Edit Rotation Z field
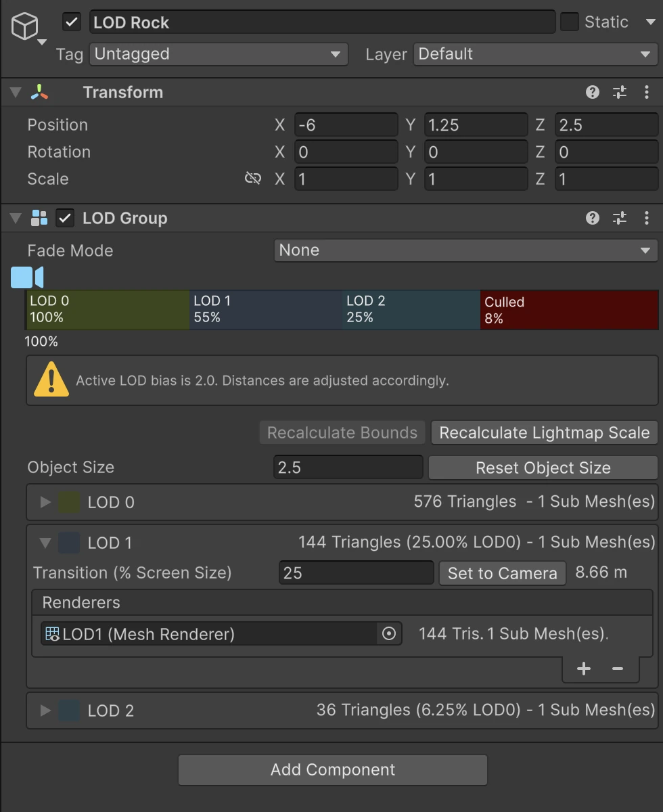663x812 pixels. tap(606, 152)
